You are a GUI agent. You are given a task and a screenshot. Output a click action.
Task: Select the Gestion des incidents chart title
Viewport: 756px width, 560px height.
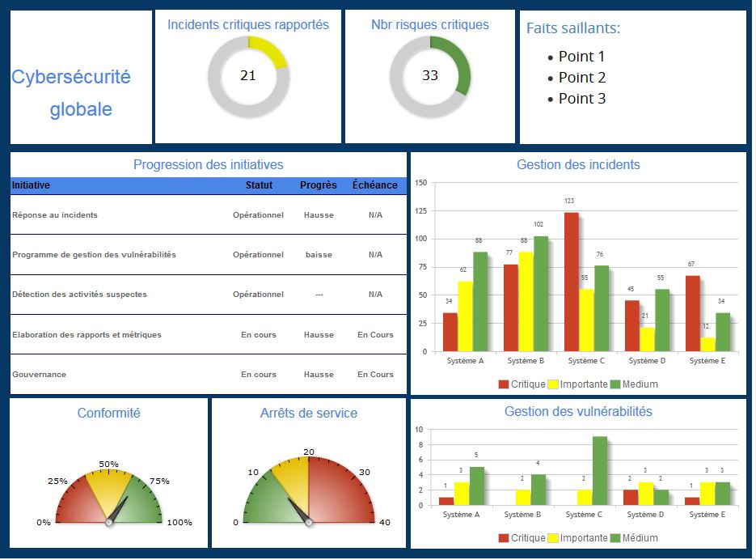click(x=579, y=164)
